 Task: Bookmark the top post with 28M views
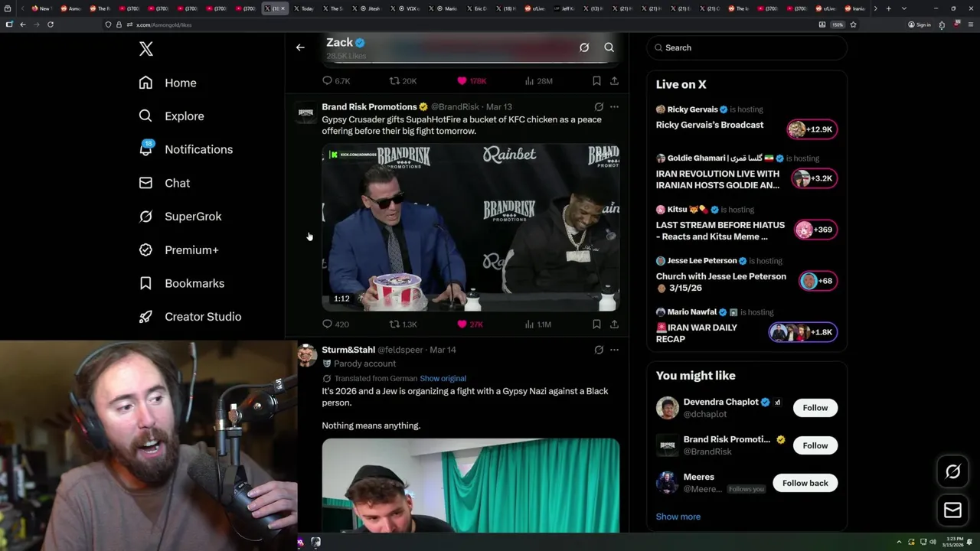point(596,80)
